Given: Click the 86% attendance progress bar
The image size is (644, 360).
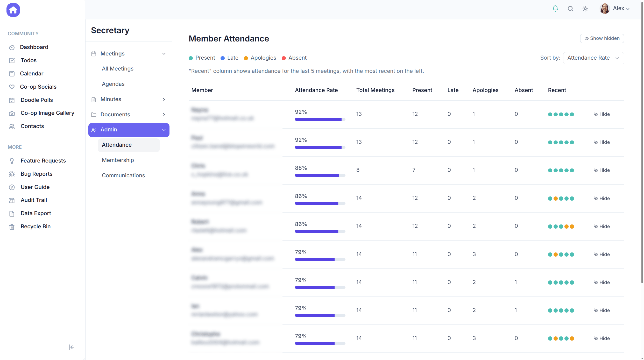Looking at the screenshot, I should pyautogui.click(x=320, y=203).
